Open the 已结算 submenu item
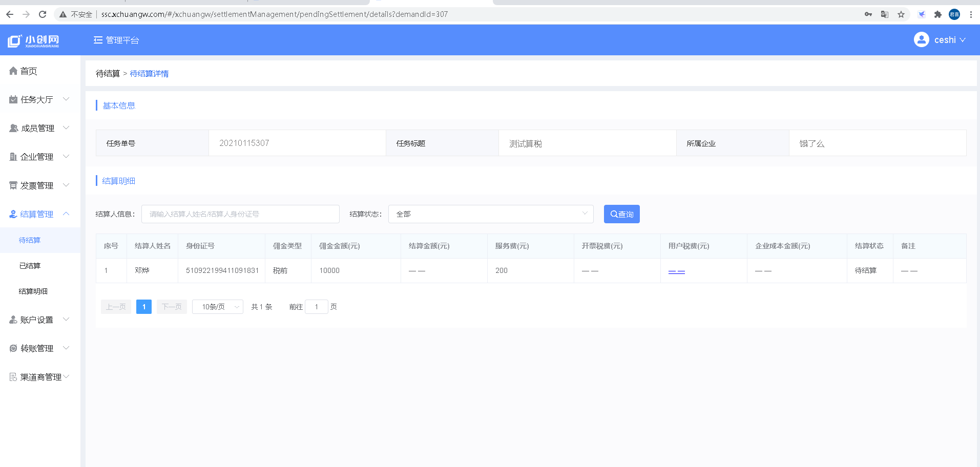 (30, 266)
